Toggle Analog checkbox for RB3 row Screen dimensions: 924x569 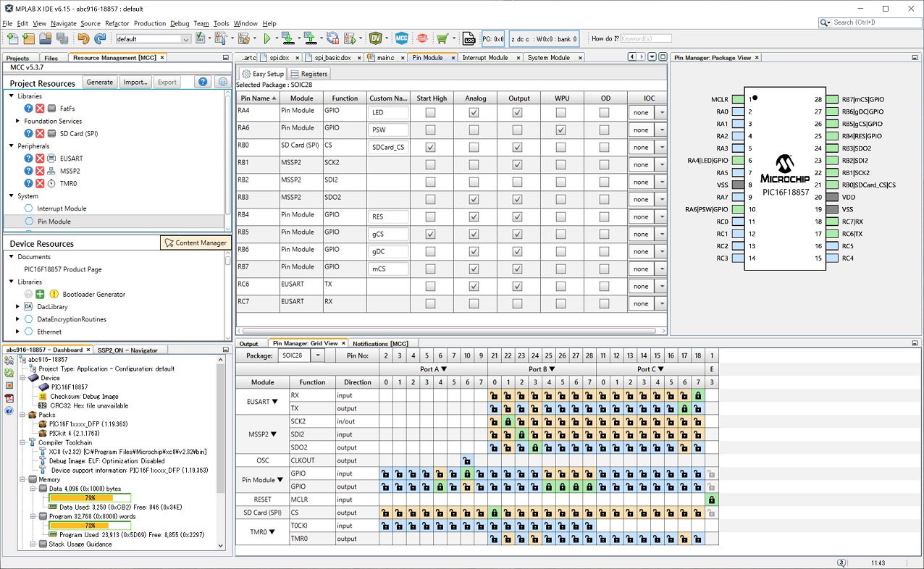click(x=474, y=199)
